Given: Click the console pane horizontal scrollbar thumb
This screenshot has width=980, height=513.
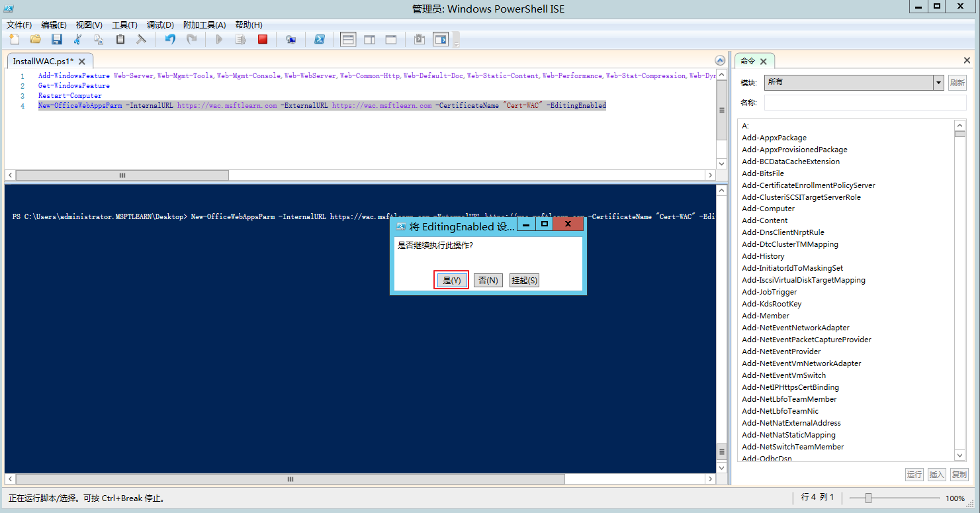Looking at the screenshot, I should 290,479.
